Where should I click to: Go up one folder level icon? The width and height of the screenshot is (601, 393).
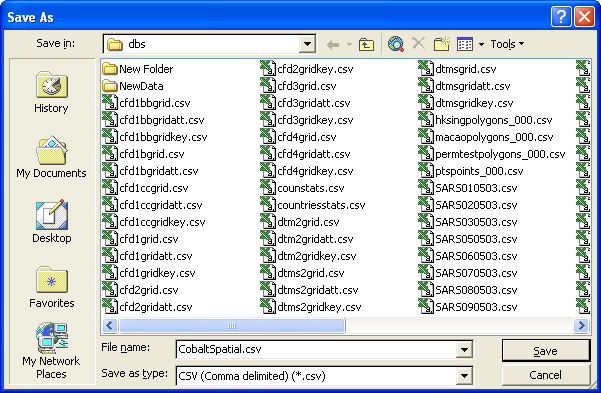[x=366, y=44]
